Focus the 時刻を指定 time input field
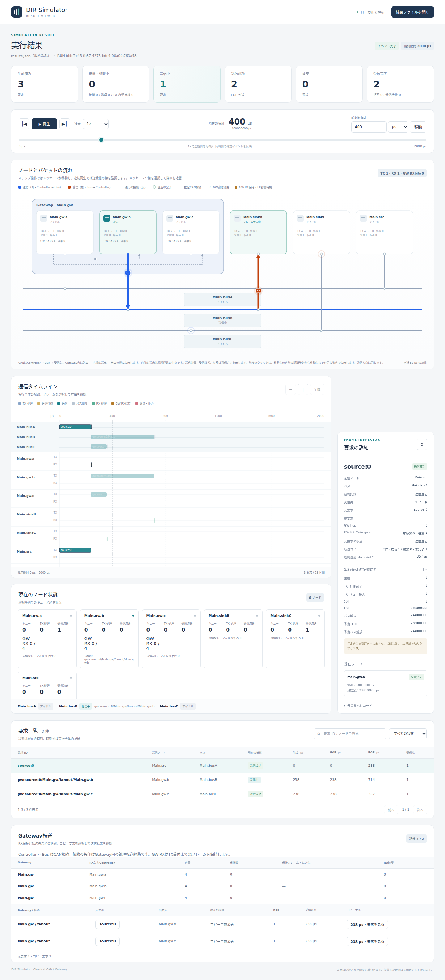Image resolution: width=445 pixels, height=980 pixels. (x=369, y=127)
